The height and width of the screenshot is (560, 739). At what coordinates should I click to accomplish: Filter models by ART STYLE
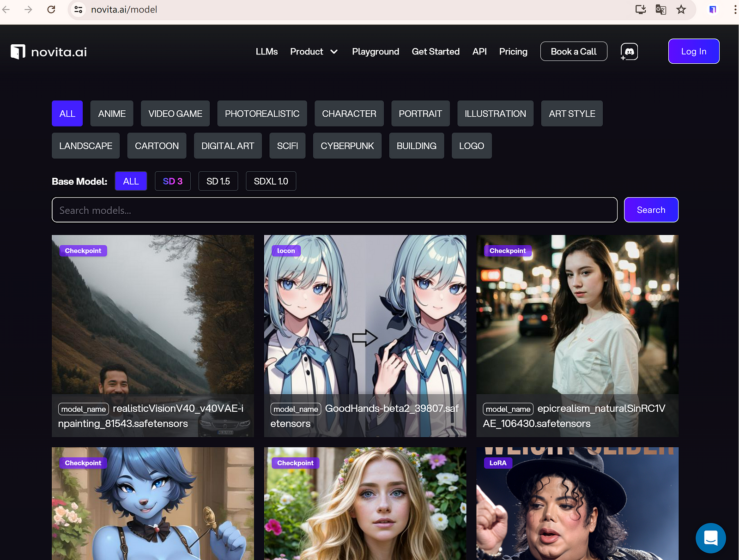572,114
